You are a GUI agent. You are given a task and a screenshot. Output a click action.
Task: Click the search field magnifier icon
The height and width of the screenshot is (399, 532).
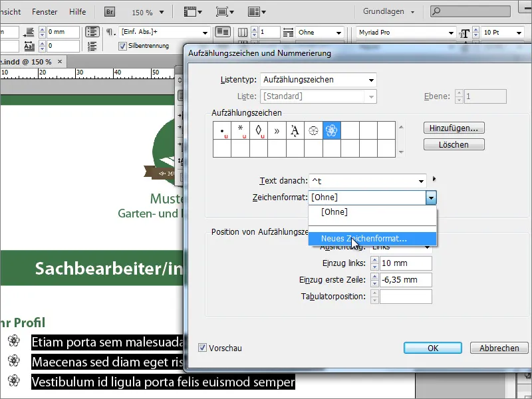pos(437,11)
